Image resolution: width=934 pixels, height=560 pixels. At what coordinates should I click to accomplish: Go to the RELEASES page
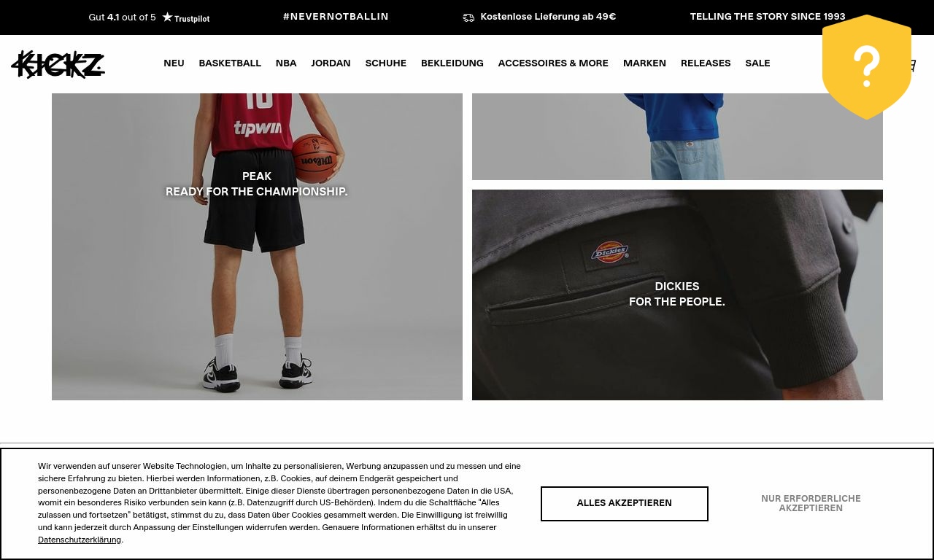(706, 63)
